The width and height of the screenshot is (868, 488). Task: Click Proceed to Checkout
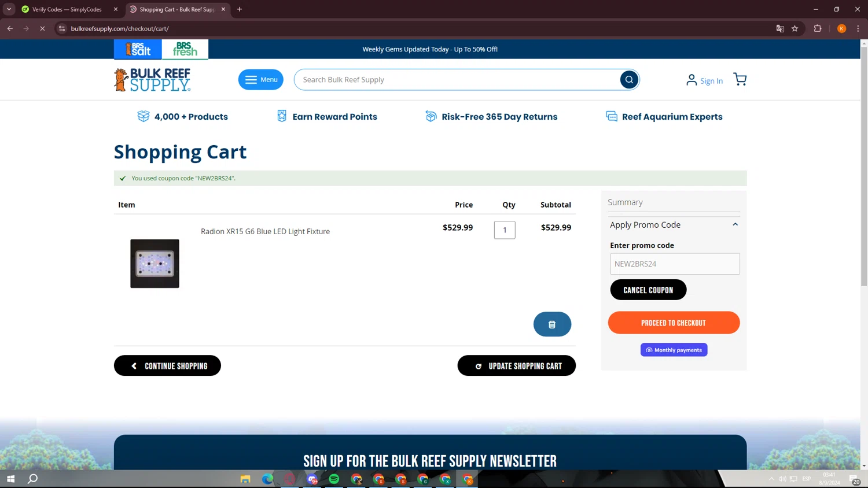[674, 323]
